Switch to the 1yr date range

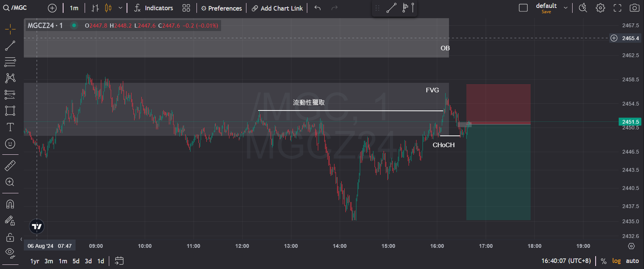coord(35,261)
